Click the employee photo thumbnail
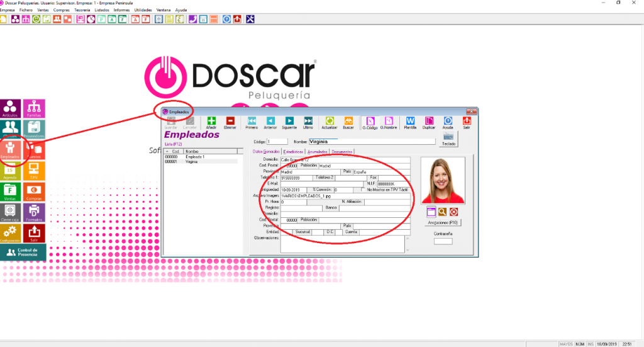The image size is (644, 347). point(443,180)
